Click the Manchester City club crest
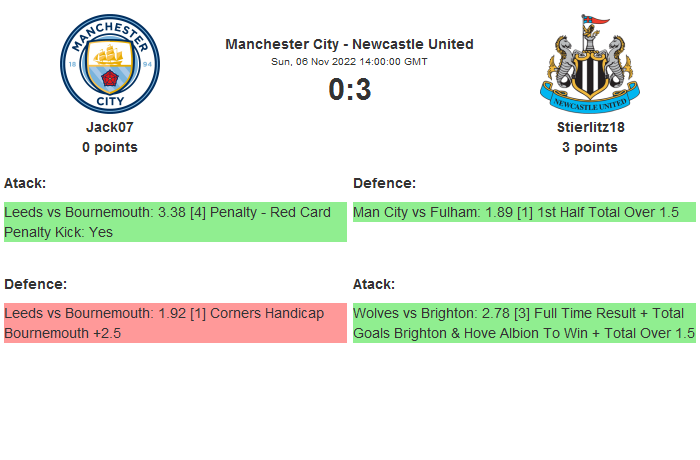 (110, 64)
